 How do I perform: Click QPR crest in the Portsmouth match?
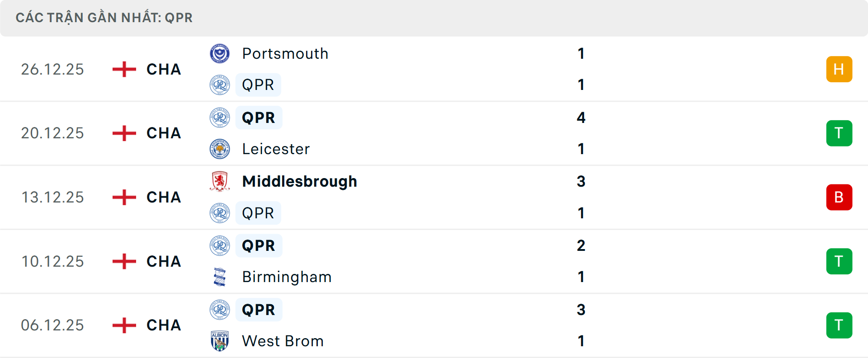click(x=220, y=85)
